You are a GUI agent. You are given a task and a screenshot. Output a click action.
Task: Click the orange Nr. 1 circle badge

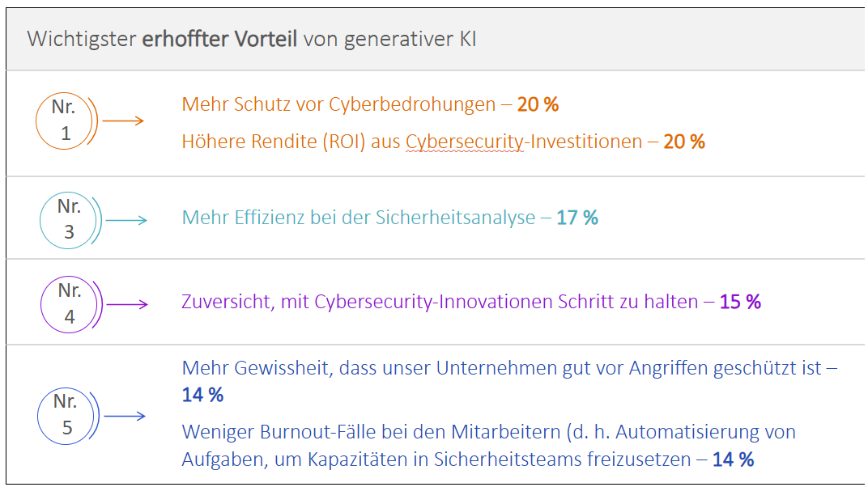(66, 121)
